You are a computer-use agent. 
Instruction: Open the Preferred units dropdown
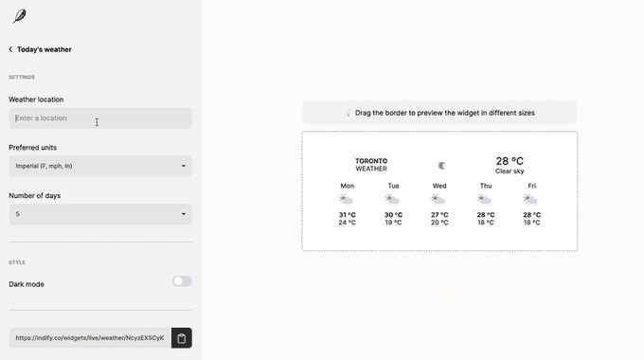coord(100,166)
